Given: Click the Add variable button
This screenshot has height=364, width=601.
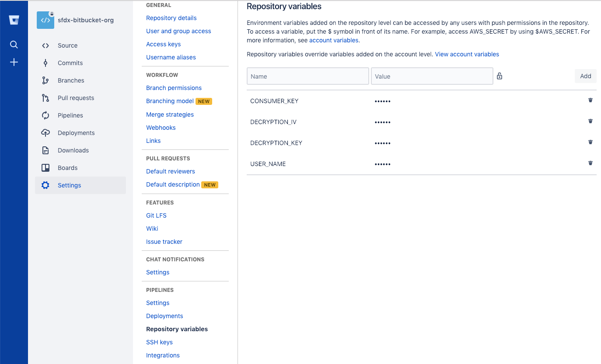Looking at the screenshot, I should (585, 76).
